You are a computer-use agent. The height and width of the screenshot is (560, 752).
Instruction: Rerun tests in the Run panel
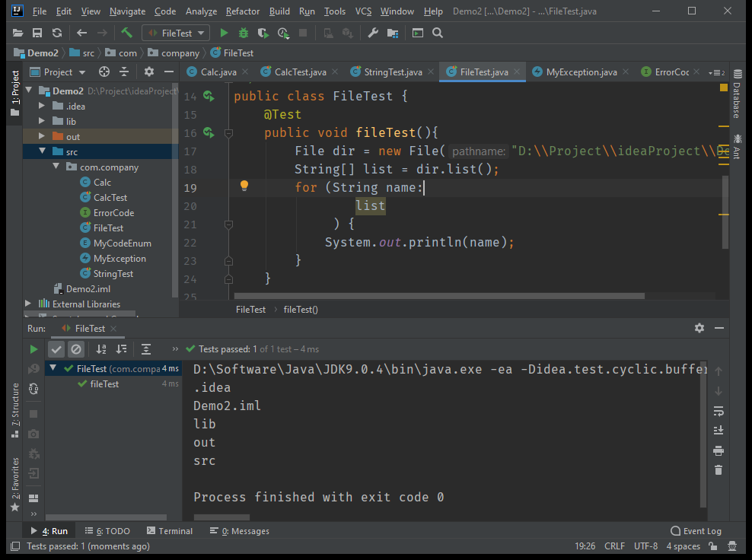point(33,349)
